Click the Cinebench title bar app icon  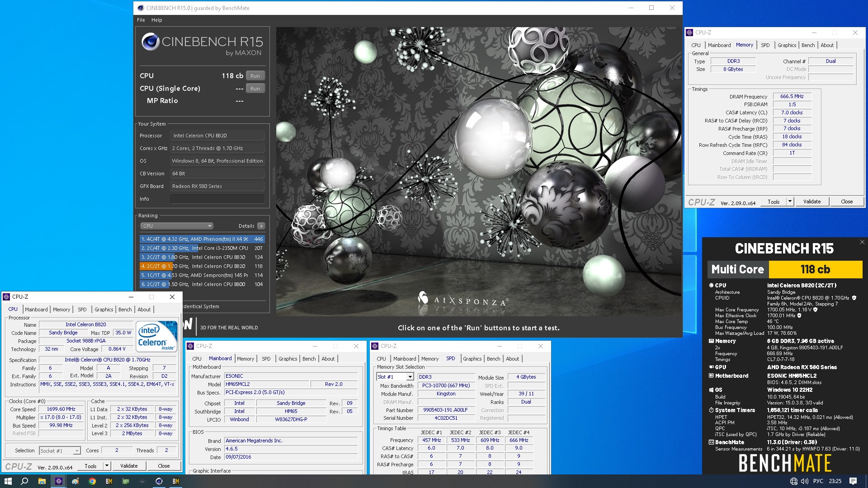141,8
